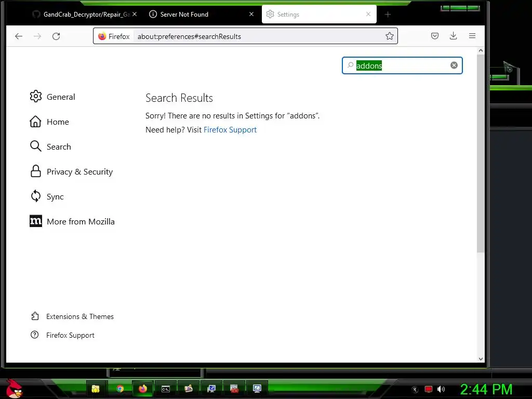The width and height of the screenshot is (532, 399).
Task: Close the Server Not Found tab
Action: 251,14
